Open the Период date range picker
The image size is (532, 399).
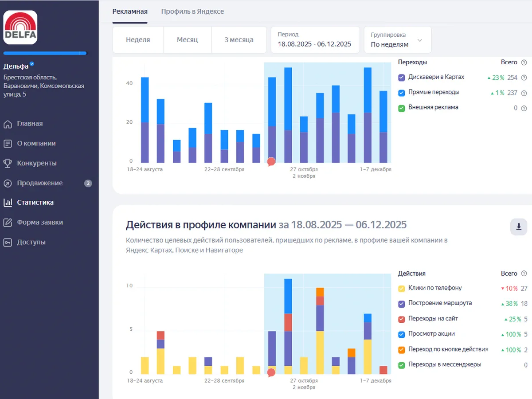(315, 39)
